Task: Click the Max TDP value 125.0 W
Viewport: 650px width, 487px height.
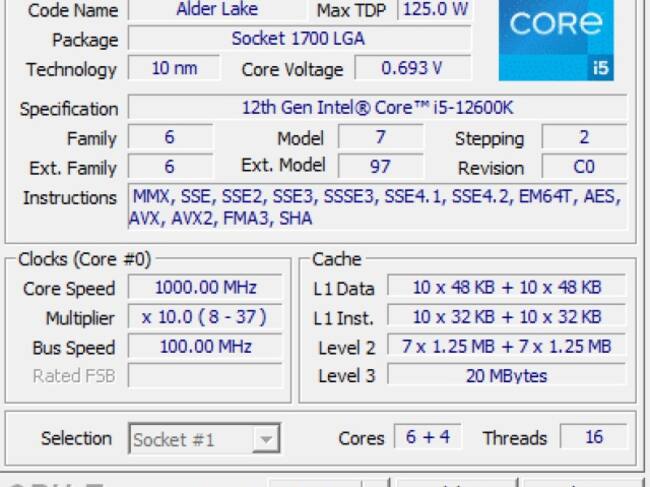Action: (x=435, y=10)
